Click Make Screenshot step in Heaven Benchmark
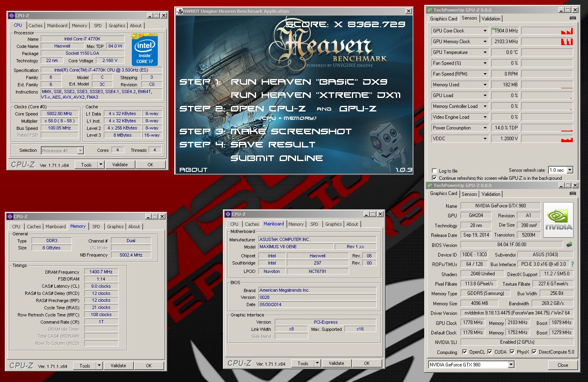The height and width of the screenshot is (382, 588). pyautogui.click(x=291, y=131)
